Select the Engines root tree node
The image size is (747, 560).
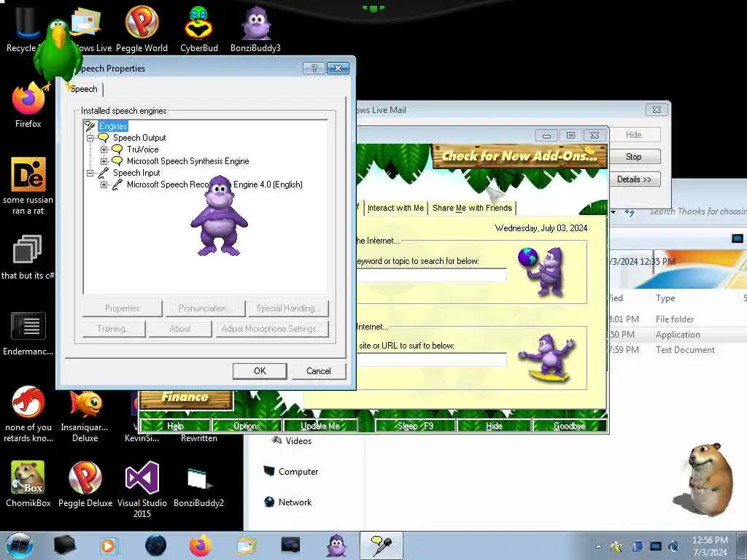coord(113,126)
